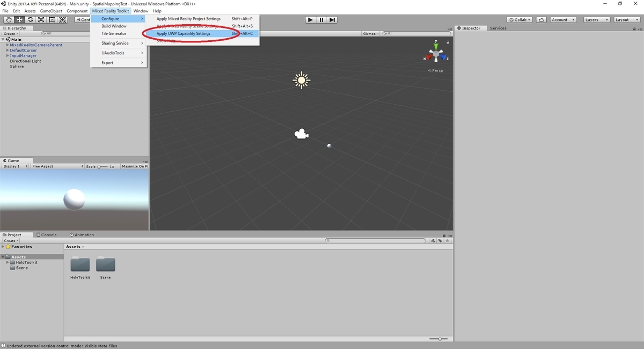Switch to the Console tab
The width and height of the screenshot is (644, 349).
46,235
